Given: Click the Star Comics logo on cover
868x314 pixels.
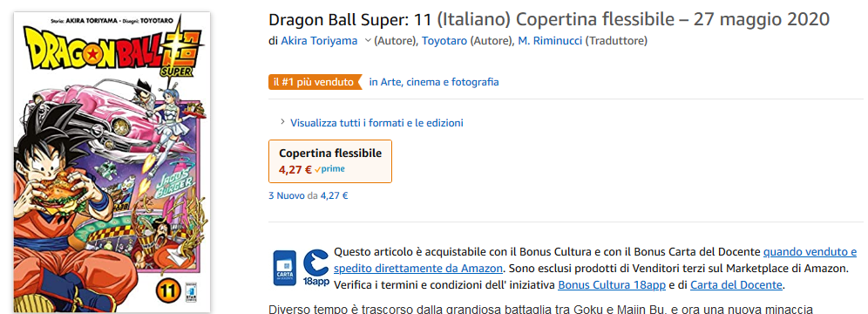Looking at the screenshot, I should tap(191, 290).
